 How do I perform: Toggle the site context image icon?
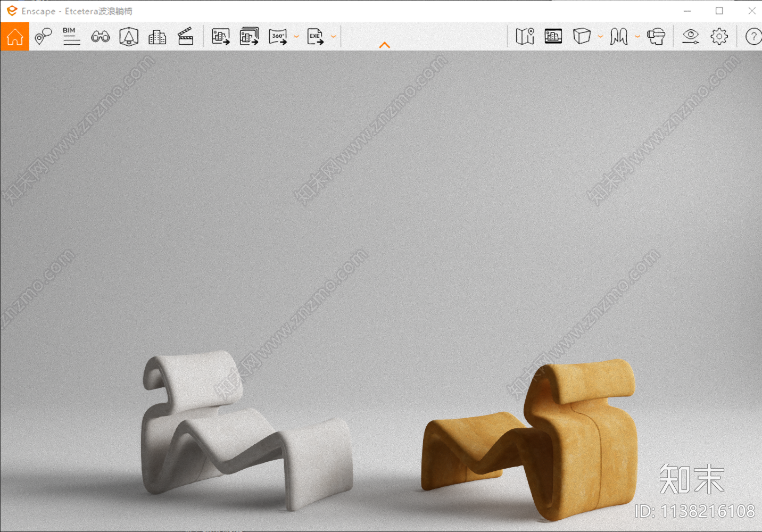553,36
